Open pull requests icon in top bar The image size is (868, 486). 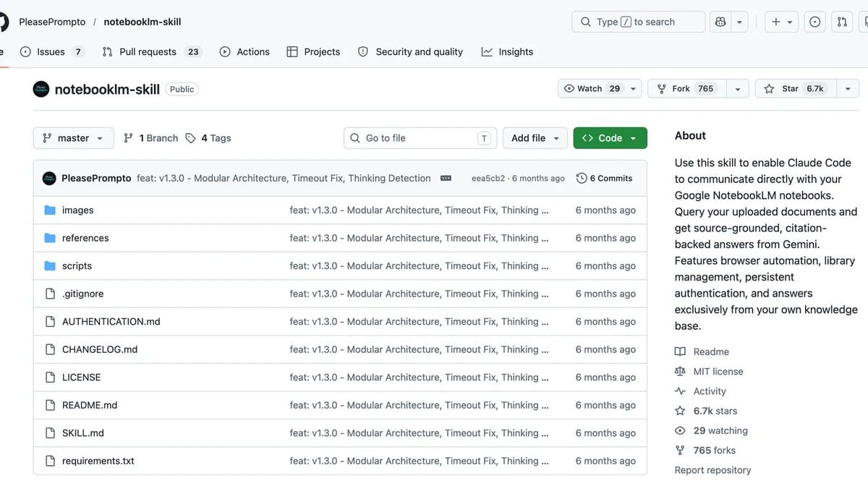842,22
